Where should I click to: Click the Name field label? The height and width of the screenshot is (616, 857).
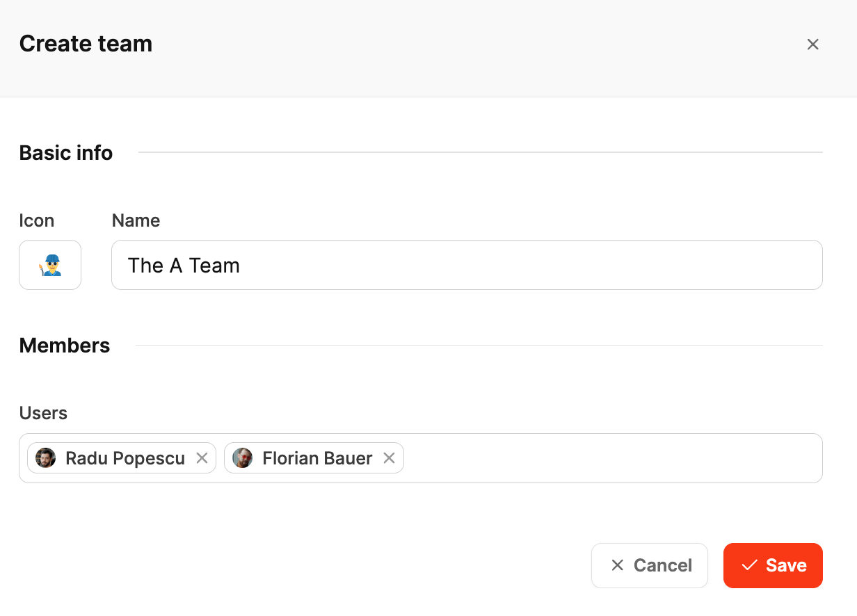[x=136, y=220]
